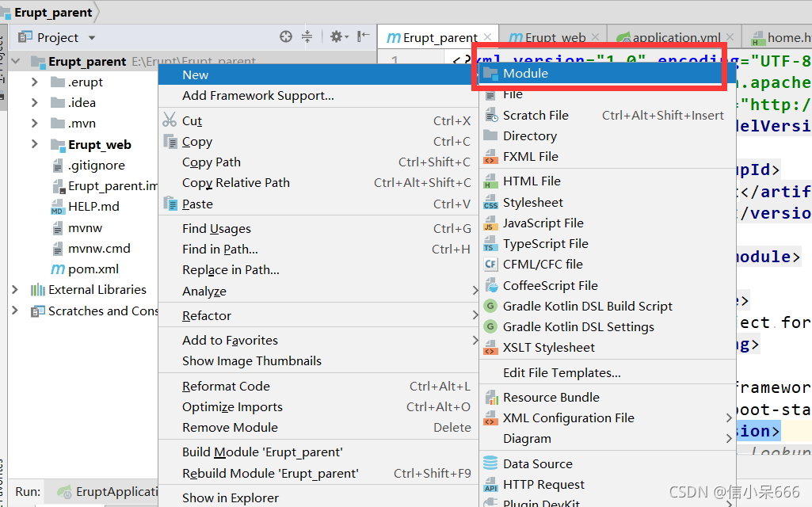Click the CoffeeScript File icon

pos(490,285)
